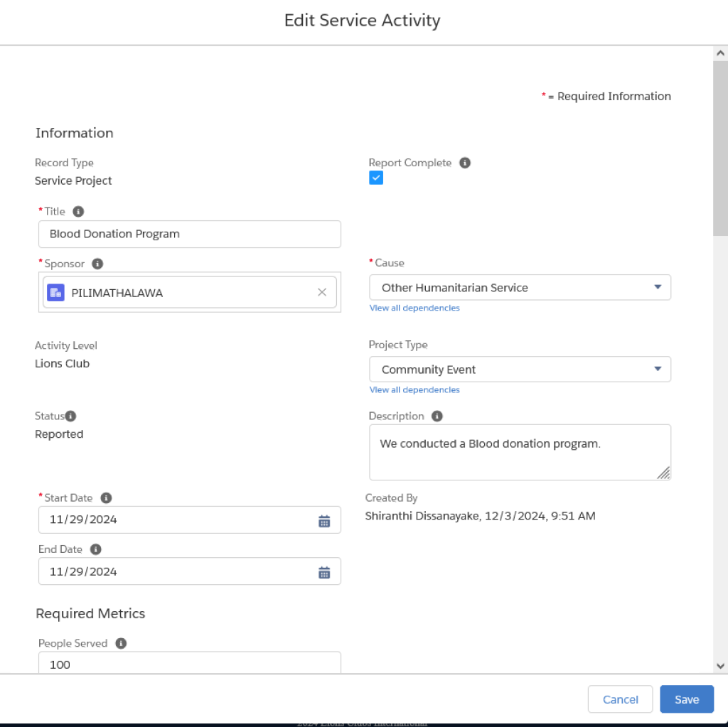Click the Start Date input field
Image resolution: width=728 pixels, height=727 pixels.
[x=190, y=520]
